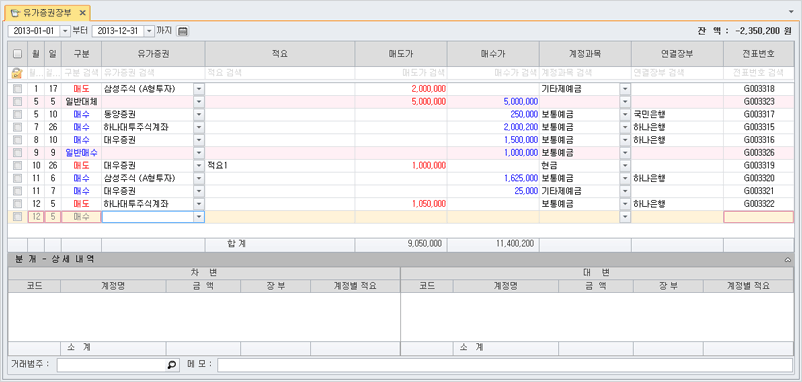Click the 2,000,200 매수가 value
The height and width of the screenshot is (382, 802).
coord(520,127)
